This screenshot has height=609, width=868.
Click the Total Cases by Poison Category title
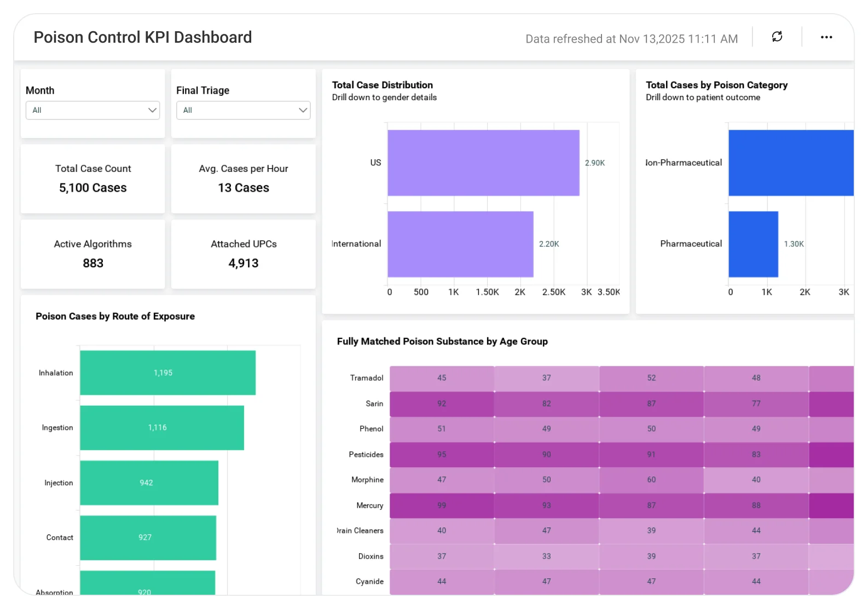tap(717, 85)
